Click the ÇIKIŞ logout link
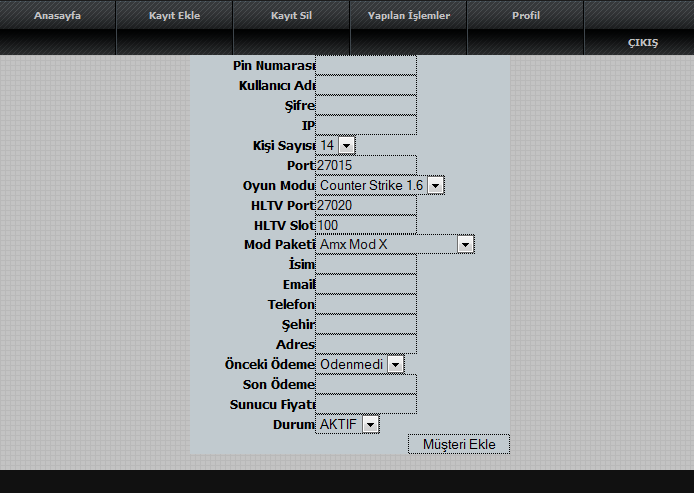694x493 pixels. coord(642,43)
